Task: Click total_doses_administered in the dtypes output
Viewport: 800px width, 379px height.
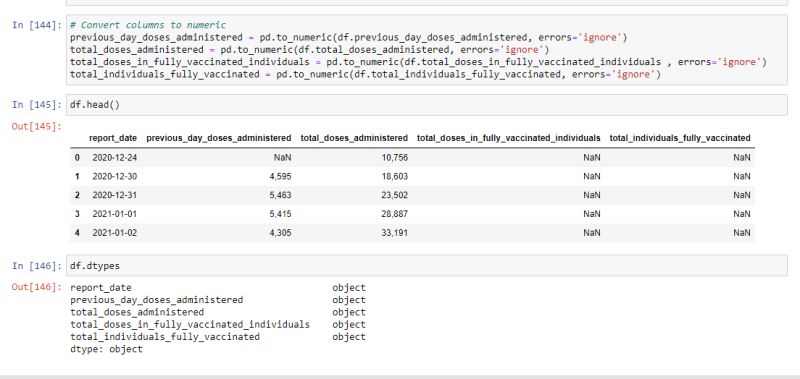Action: coord(137,312)
